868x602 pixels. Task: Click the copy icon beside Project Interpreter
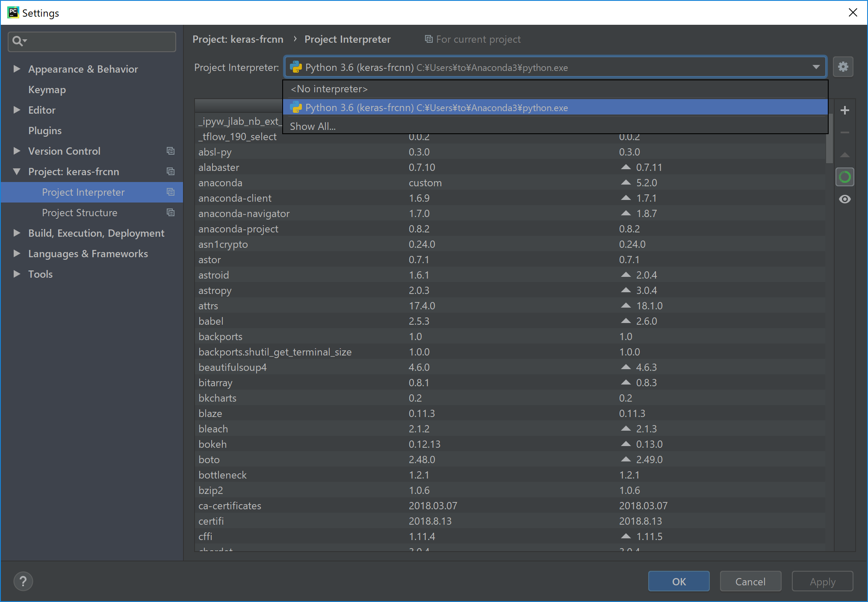coord(171,192)
